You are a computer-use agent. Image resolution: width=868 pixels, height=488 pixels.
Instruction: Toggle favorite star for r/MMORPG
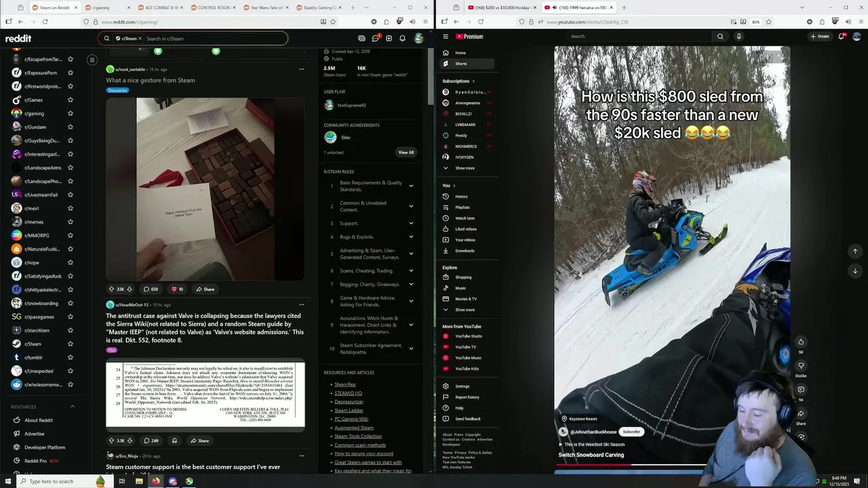point(71,236)
